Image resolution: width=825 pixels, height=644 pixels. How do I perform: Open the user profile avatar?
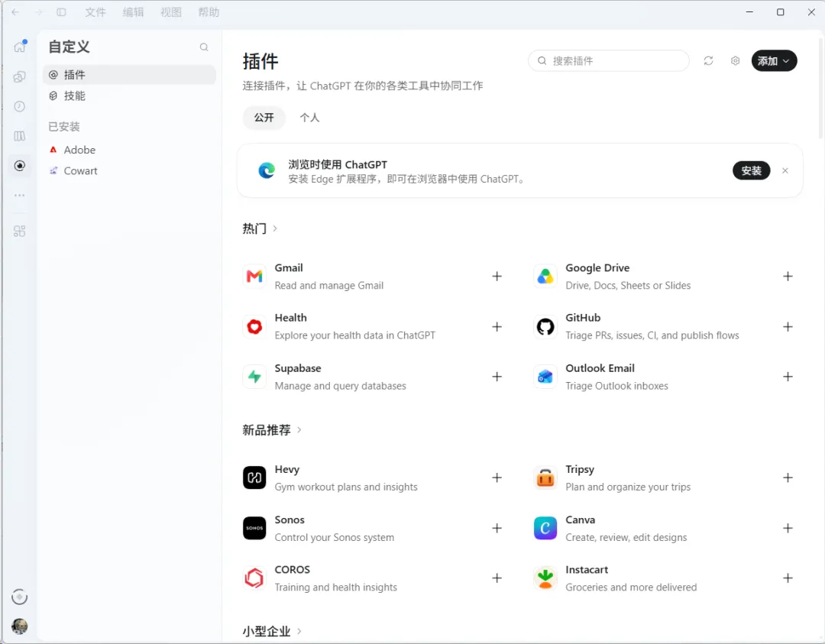(19, 626)
